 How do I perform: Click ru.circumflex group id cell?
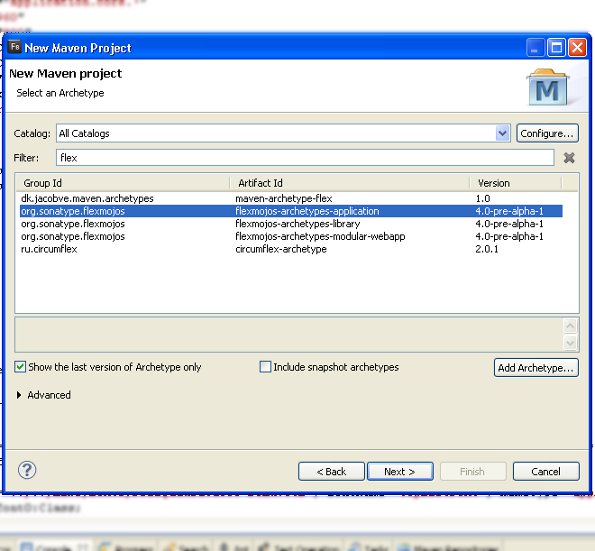(49, 249)
